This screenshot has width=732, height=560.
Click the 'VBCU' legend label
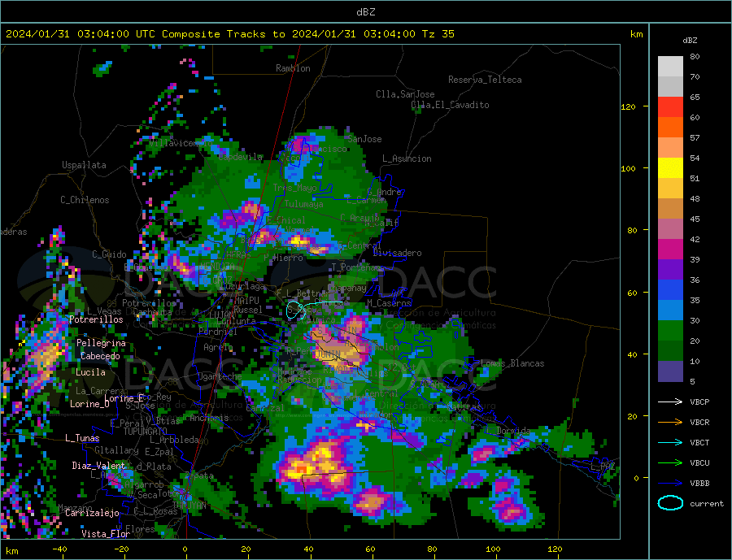click(x=699, y=463)
